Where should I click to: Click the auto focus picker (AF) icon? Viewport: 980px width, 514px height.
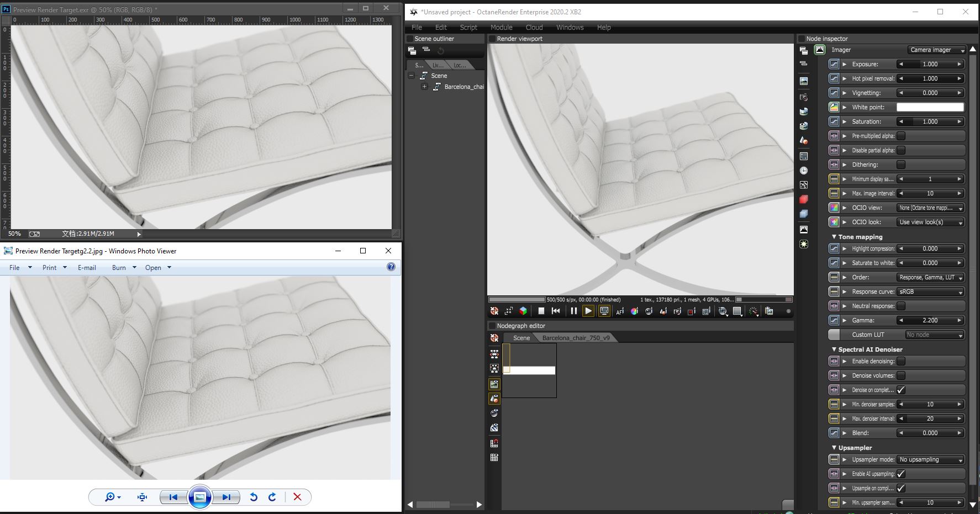pos(620,311)
